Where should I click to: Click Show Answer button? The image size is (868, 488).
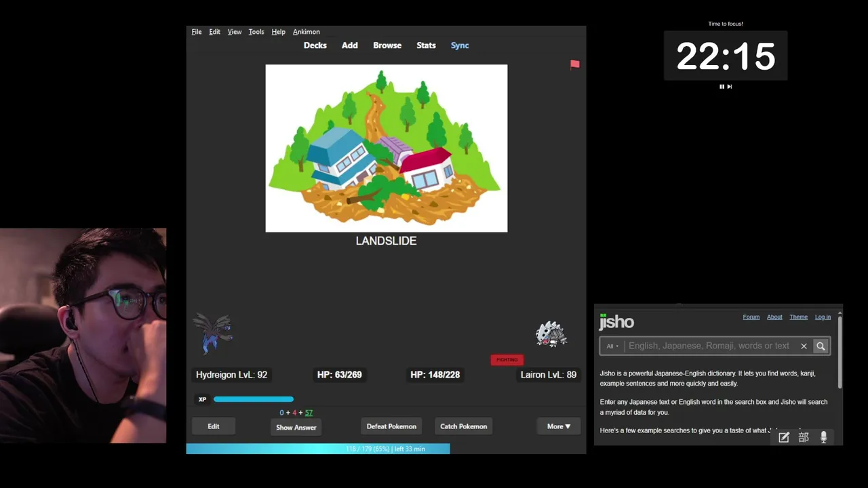coord(296,428)
